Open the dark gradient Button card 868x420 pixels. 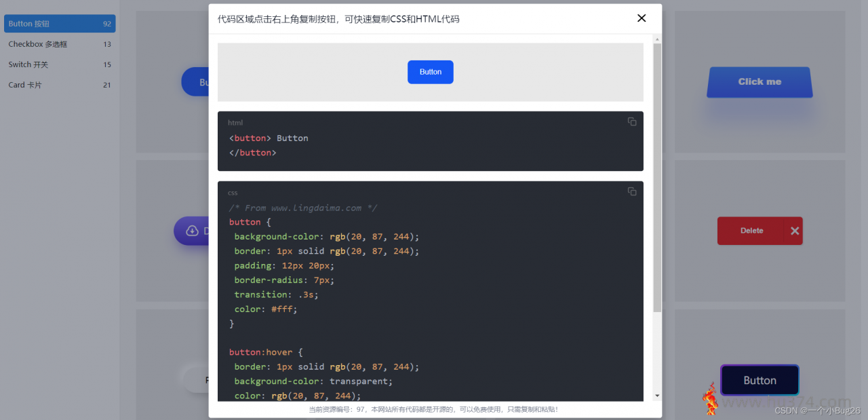coord(759,381)
